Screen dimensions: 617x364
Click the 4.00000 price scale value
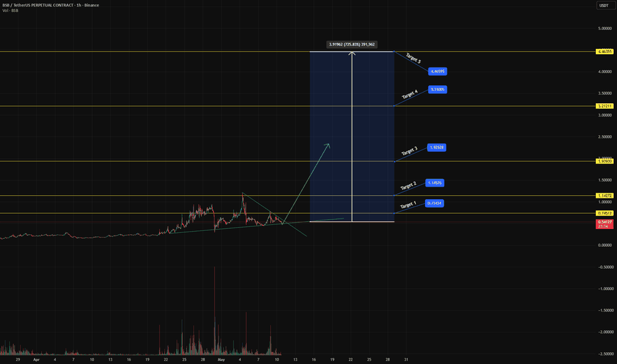605,71
